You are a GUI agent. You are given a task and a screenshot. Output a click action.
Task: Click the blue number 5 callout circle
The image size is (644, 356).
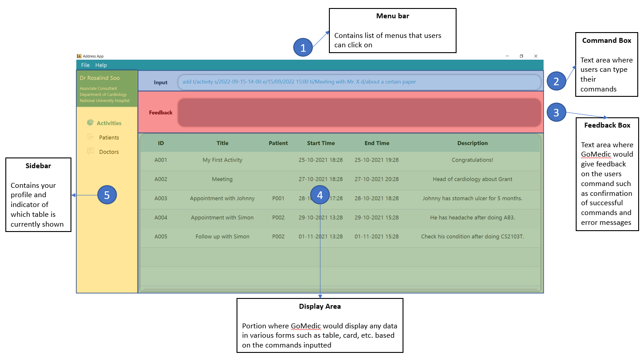(x=107, y=195)
